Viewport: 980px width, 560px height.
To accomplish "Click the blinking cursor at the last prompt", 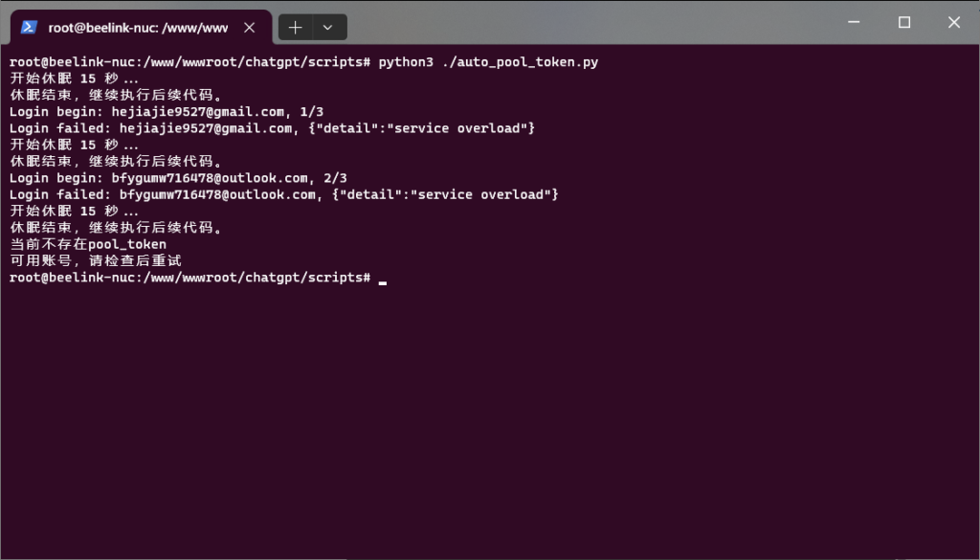I will pyautogui.click(x=383, y=279).
